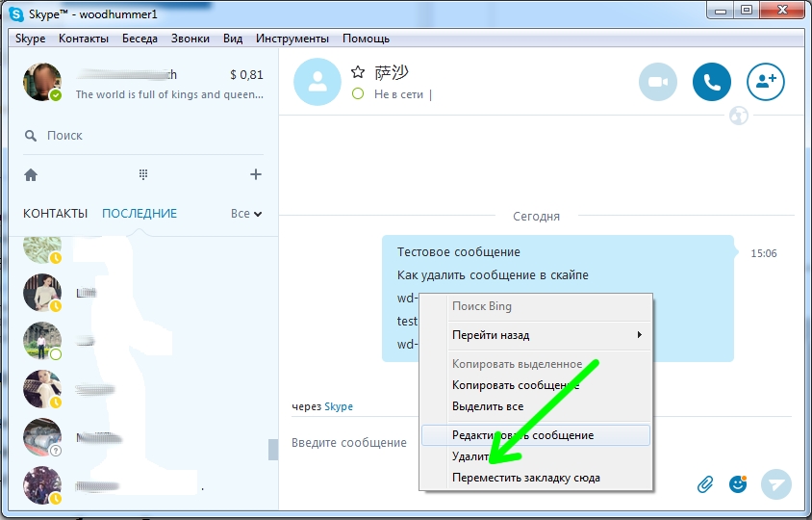Click your own profile picture
This screenshot has height=520, width=812.
point(42,82)
